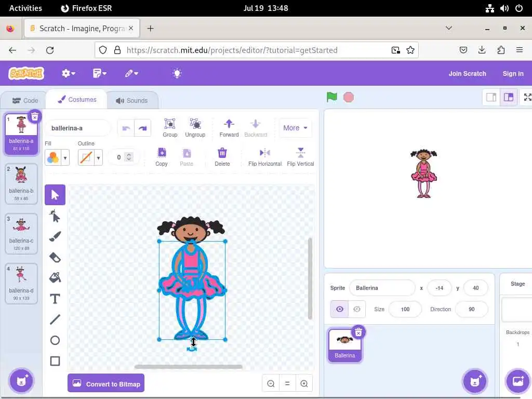Edit the costume name field

[78, 128]
